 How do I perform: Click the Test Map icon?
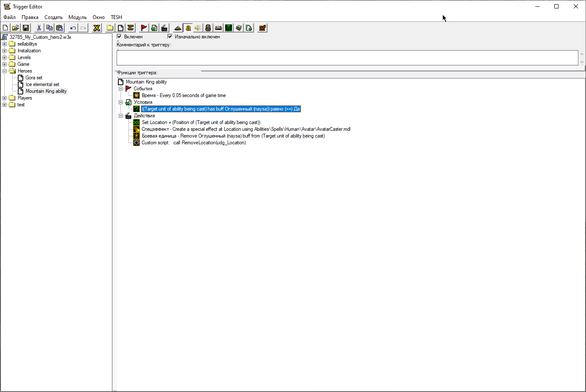pos(262,28)
